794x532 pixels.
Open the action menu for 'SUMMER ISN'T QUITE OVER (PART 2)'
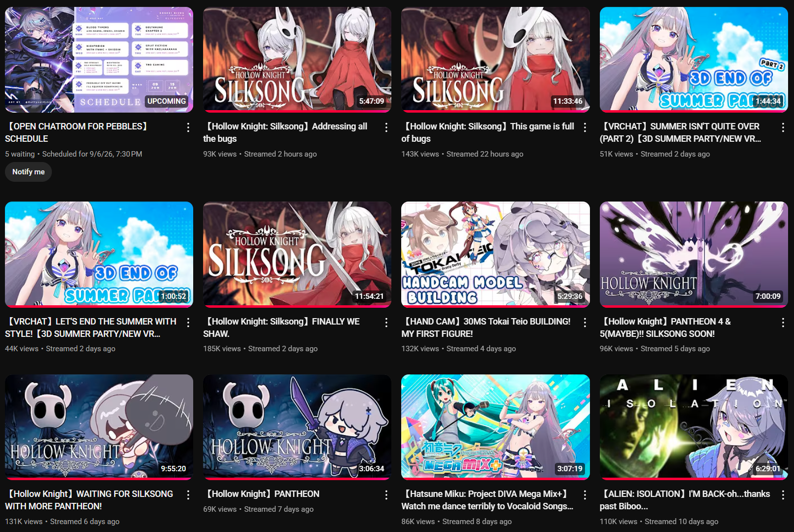[783, 127]
